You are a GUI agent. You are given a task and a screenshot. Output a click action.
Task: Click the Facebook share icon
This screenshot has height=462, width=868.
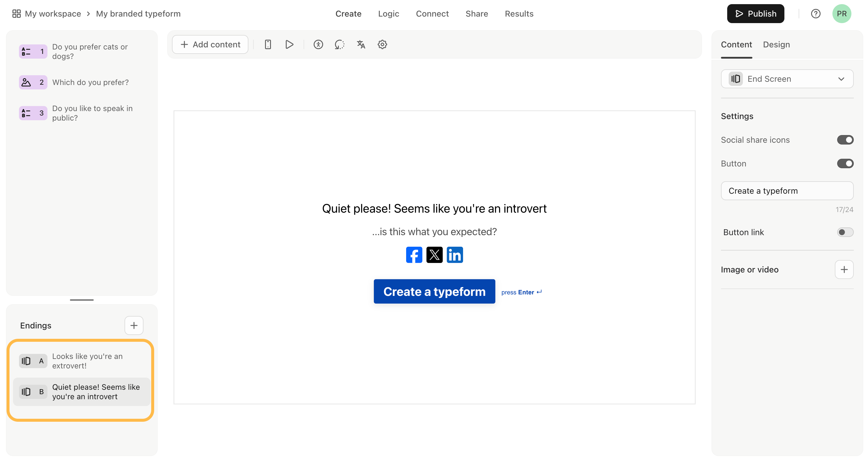(x=414, y=255)
